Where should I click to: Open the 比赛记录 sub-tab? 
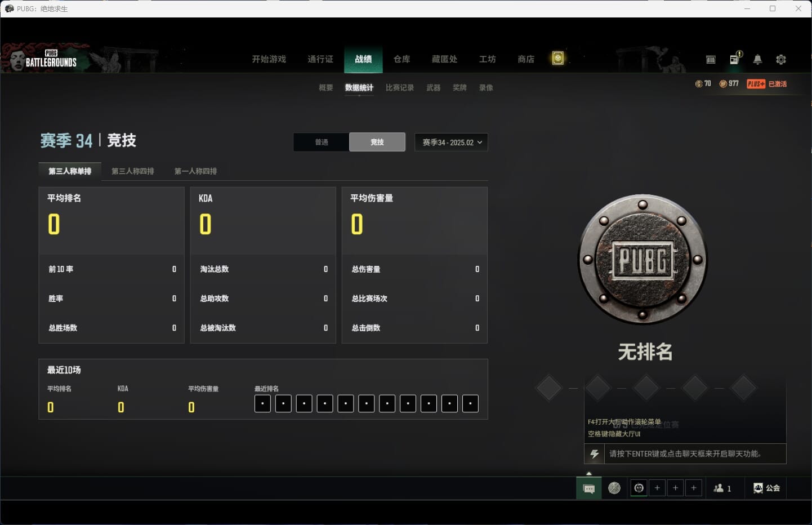point(400,88)
